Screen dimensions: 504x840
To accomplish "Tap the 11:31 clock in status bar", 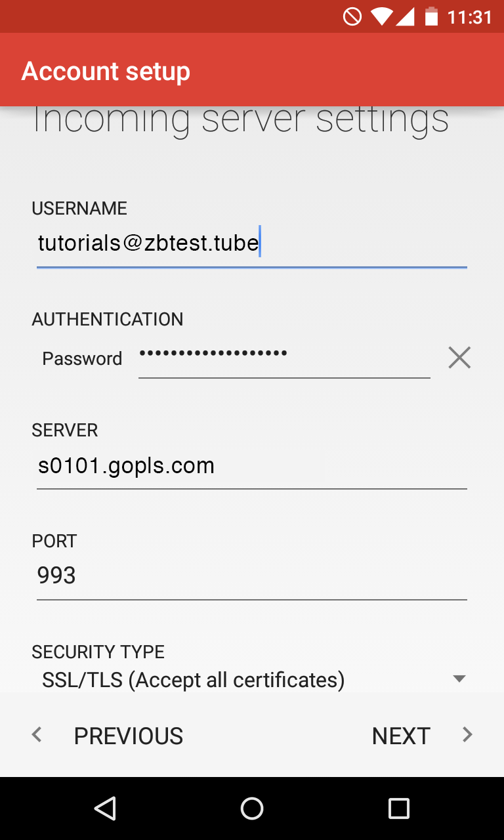I will tap(469, 17).
